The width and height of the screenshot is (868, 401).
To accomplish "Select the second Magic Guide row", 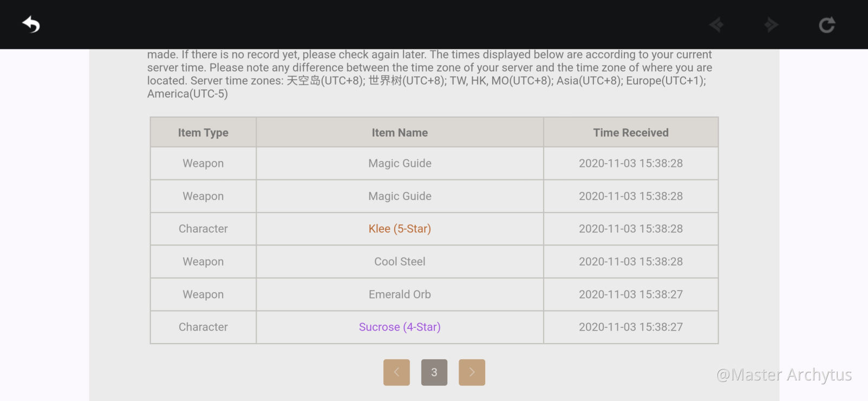I will coord(434,196).
